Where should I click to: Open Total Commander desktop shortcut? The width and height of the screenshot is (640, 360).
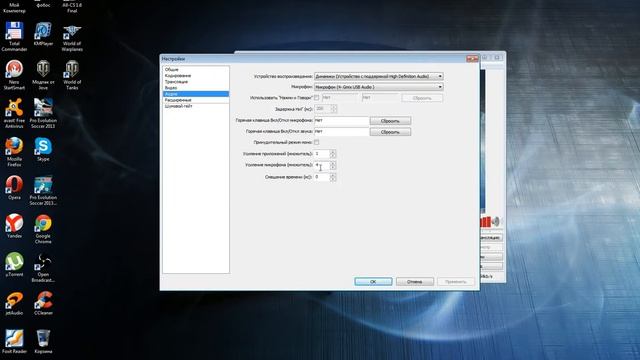tap(14, 36)
